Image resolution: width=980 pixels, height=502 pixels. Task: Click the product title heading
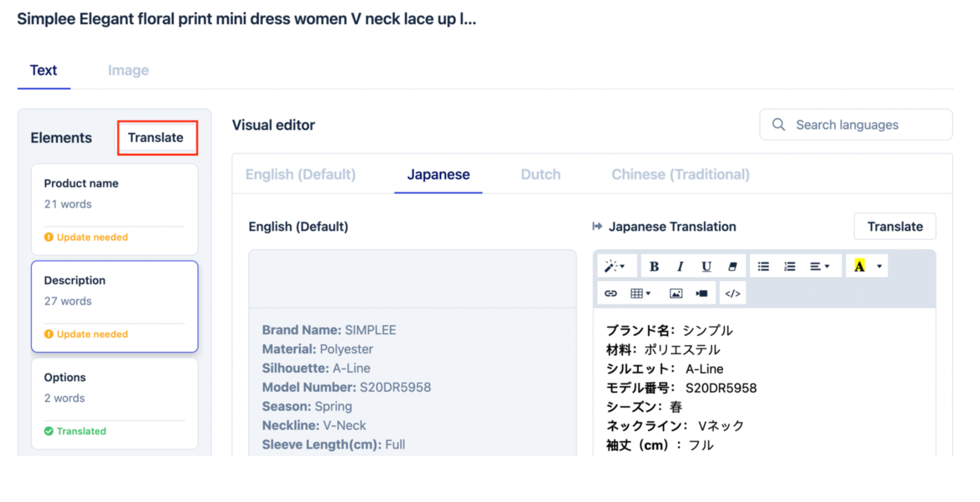246,19
